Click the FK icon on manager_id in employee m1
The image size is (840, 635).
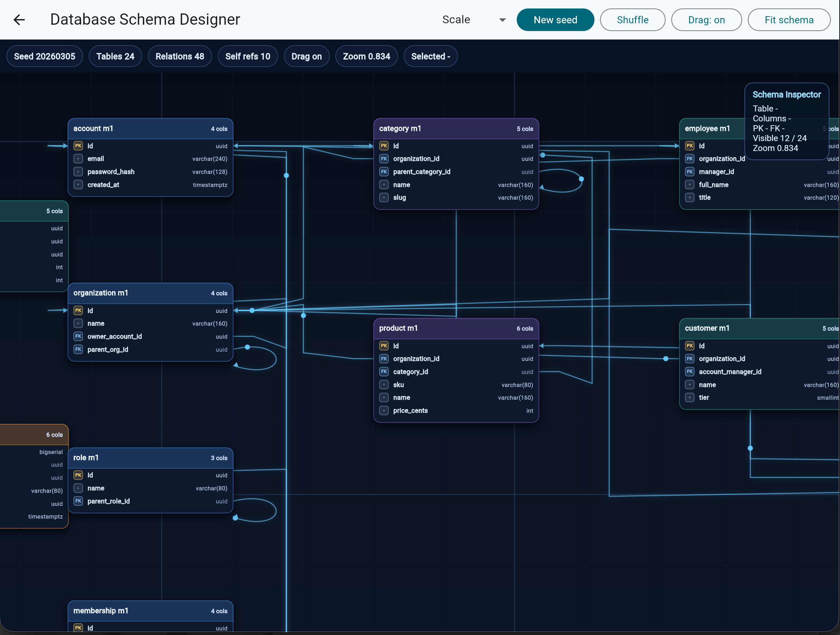click(x=690, y=172)
